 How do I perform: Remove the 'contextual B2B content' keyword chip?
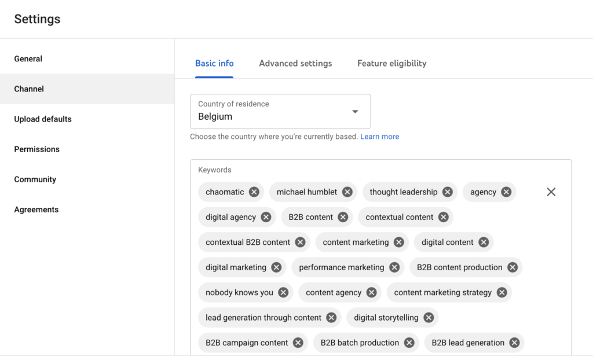click(301, 242)
